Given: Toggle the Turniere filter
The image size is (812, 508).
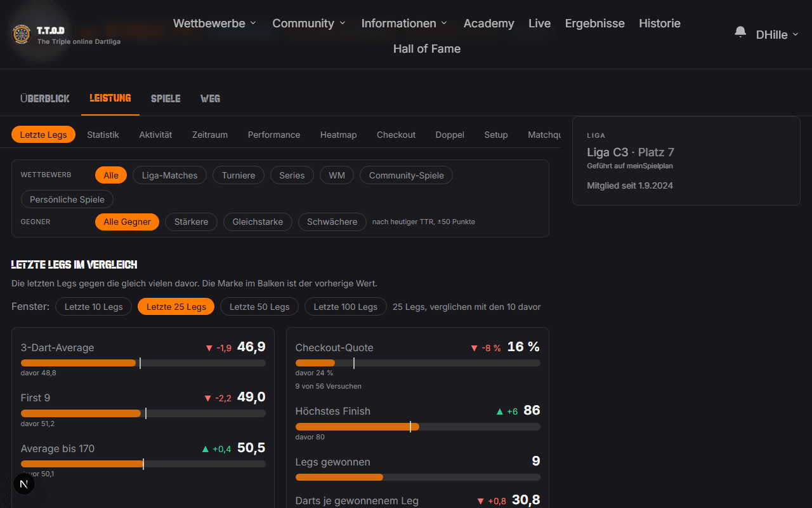Looking at the screenshot, I should [239, 175].
